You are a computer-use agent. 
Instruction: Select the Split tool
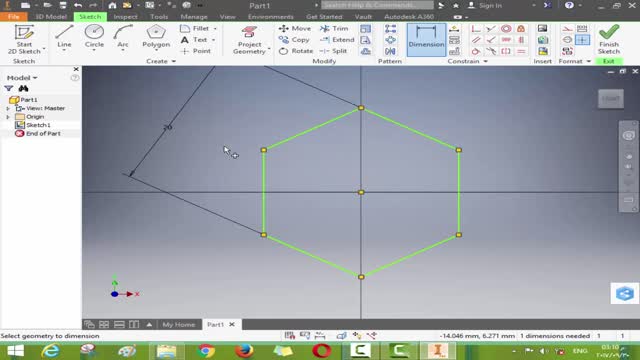point(333,51)
